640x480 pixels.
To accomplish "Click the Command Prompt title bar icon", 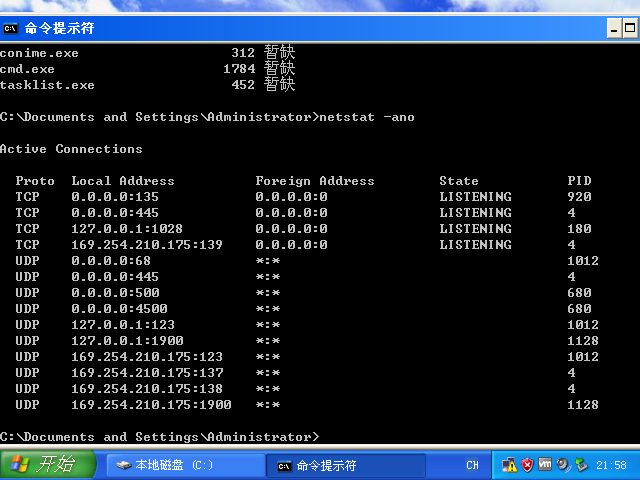I will [11, 29].
